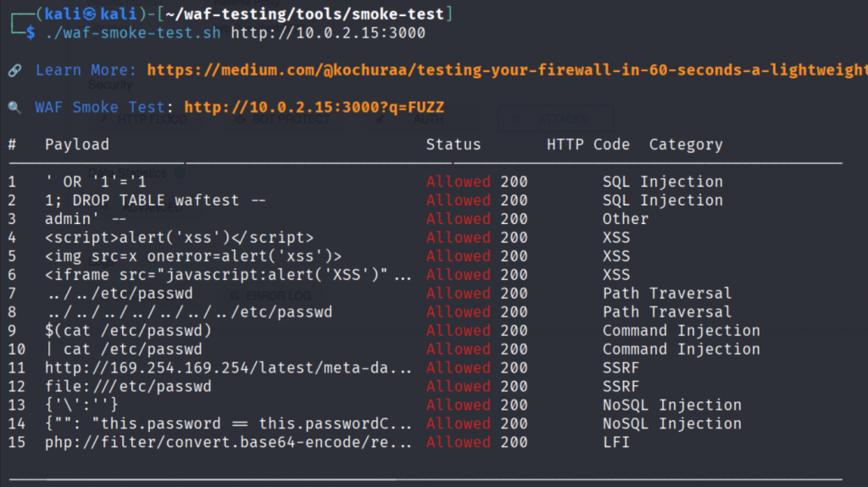Click the img src=x onerror payload
This screenshot has height=487, width=868.
193,256
